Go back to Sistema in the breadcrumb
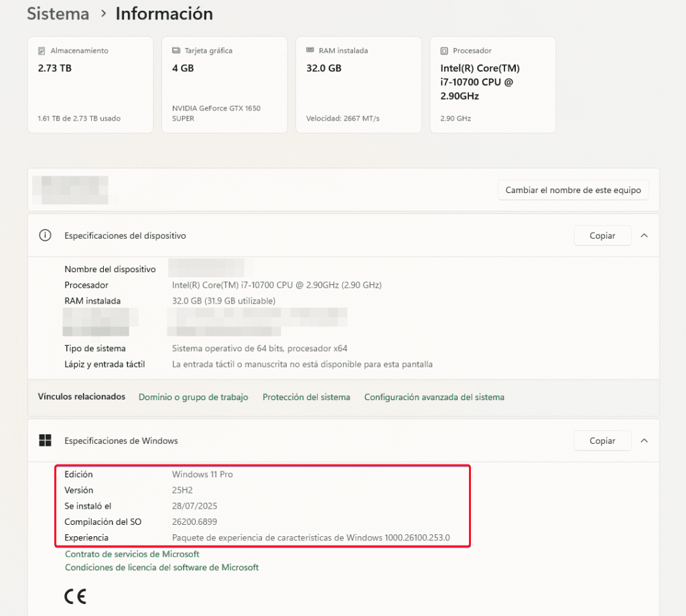 point(58,14)
